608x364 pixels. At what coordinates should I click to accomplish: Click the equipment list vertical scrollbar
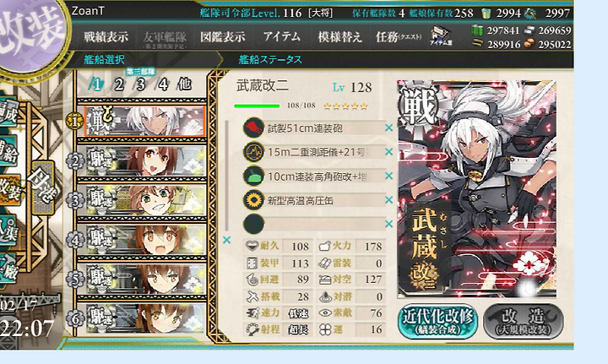pos(227,176)
